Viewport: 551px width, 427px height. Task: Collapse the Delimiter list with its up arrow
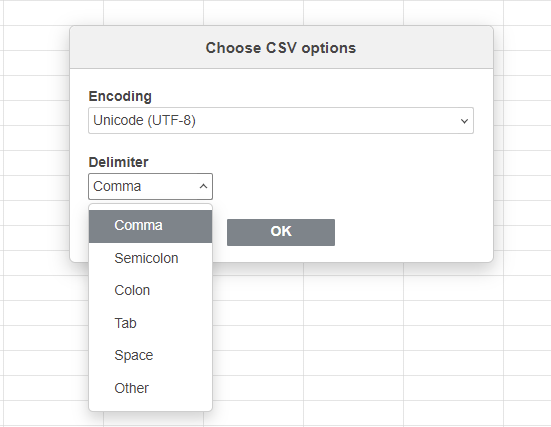tap(203, 186)
